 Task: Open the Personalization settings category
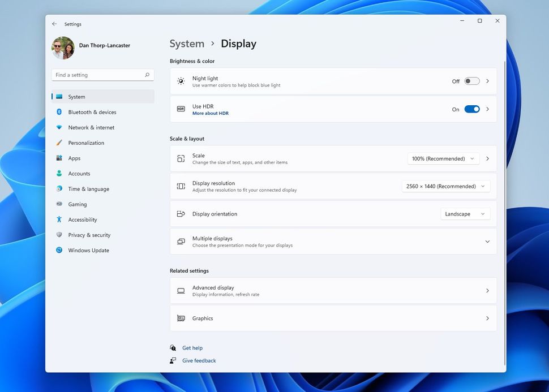pos(86,143)
